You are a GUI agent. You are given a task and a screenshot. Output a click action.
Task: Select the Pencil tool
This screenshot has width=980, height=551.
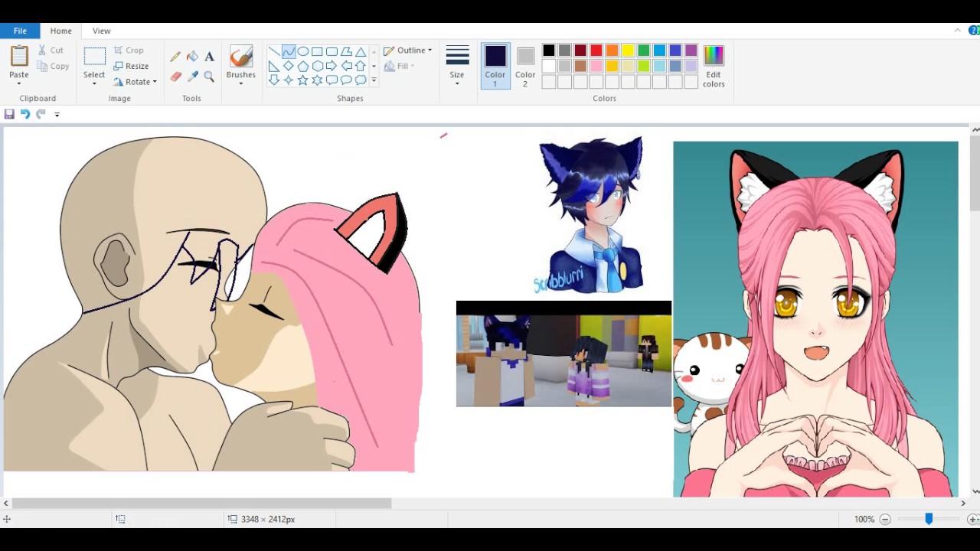click(175, 57)
